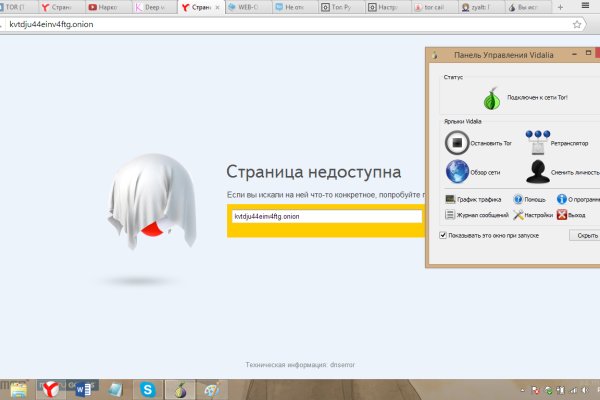Click the browser address bar
This screenshot has height=400, width=600.
click(x=200, y=24)
